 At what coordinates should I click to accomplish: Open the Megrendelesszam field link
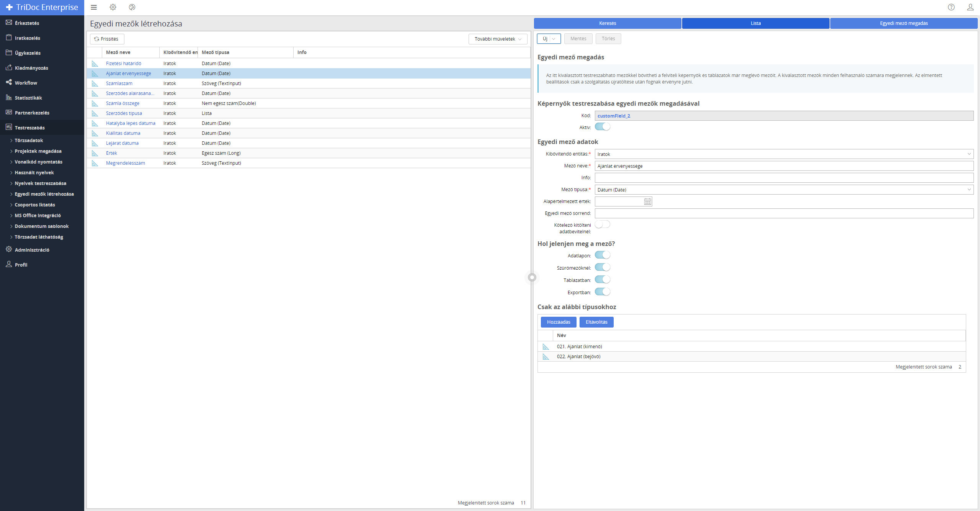tap(126, 163)
